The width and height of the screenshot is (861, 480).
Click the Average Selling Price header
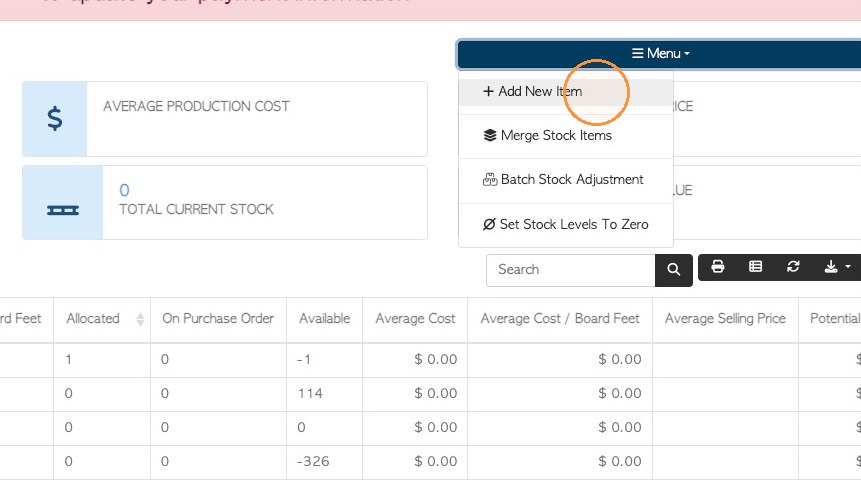725,319
